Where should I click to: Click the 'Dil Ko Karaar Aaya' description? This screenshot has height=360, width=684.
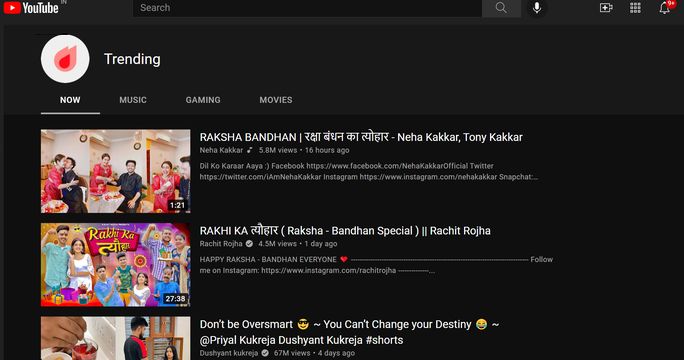pyautogui.click(x=369, y=171)
